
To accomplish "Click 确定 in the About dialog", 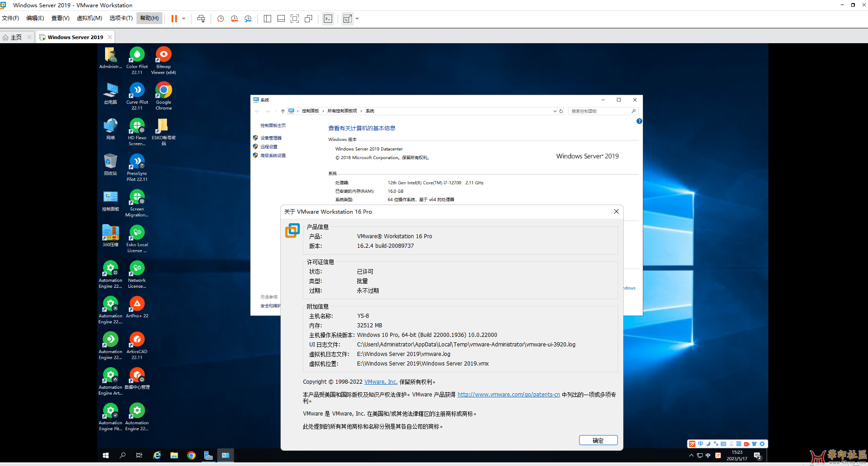I will 598,440.
